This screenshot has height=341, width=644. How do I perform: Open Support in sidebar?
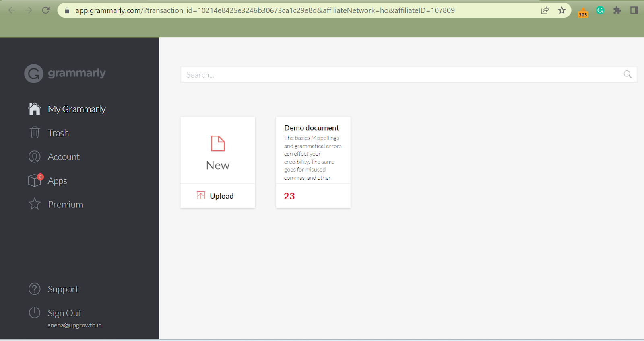[63, 289]
